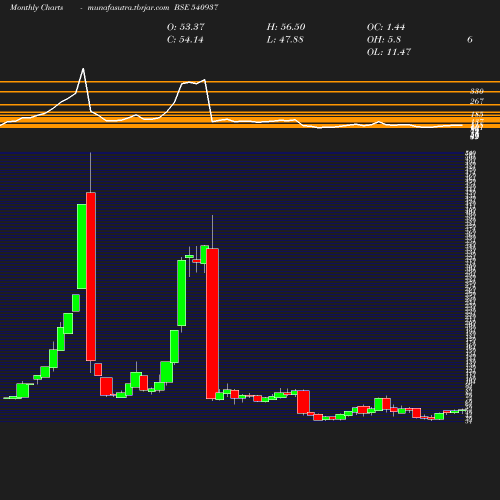Click the open value "O: 53.37"
This screenshot has height=500, width=500.
(186, 27)
